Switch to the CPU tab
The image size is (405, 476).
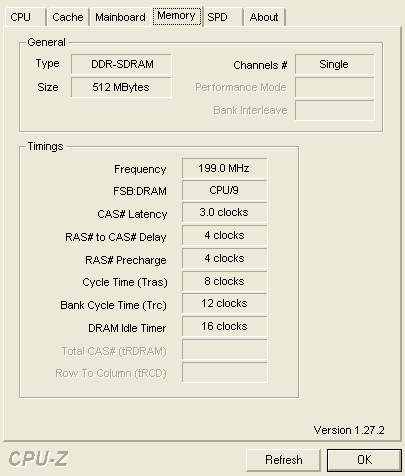pyautogui.click(x=25, y=17)
